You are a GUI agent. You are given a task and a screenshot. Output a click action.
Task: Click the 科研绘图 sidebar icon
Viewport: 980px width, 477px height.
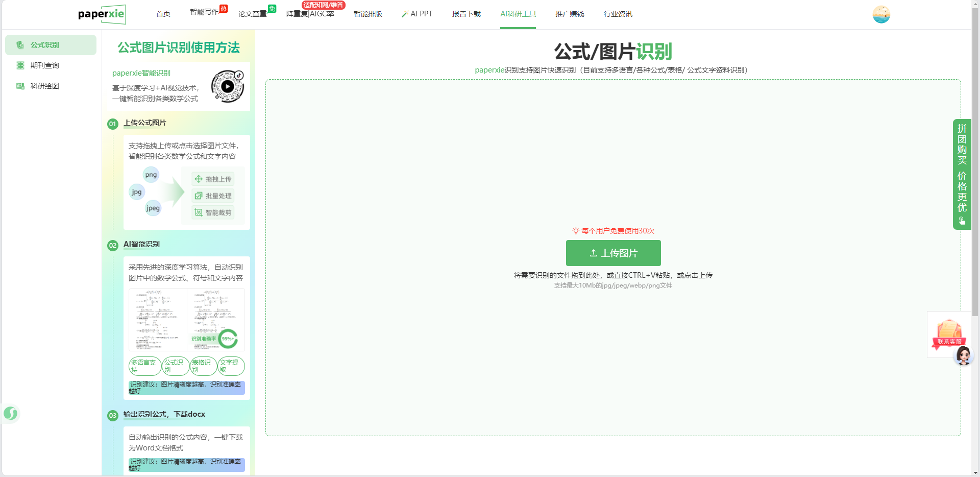(x=20, y=86)
